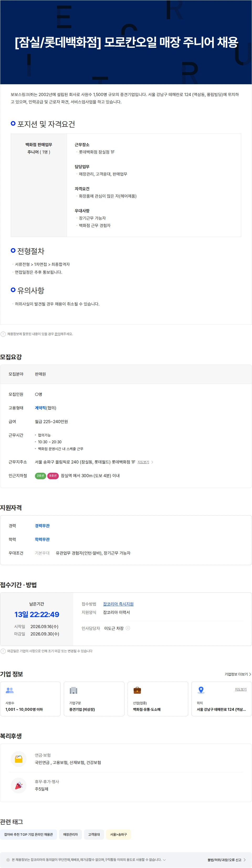252x868 pixels.
Task: Expand contact details plus icon beside 이도근 차장
Action: 128,628
